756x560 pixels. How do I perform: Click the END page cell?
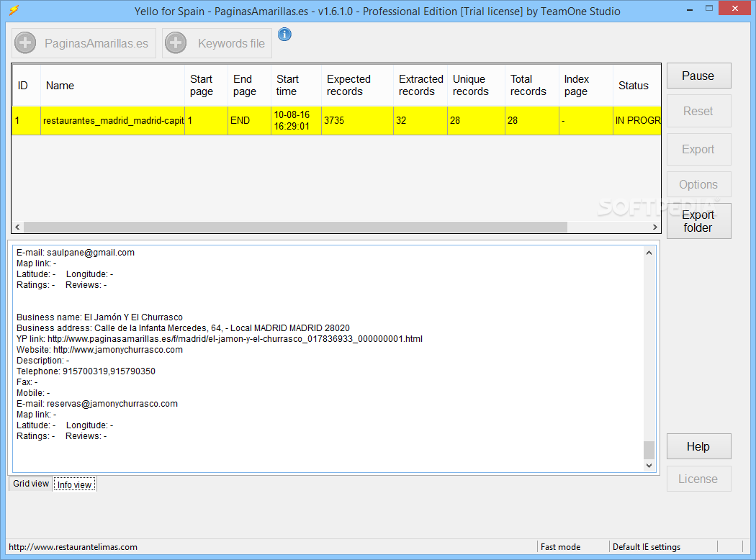[x=249, y=120]
